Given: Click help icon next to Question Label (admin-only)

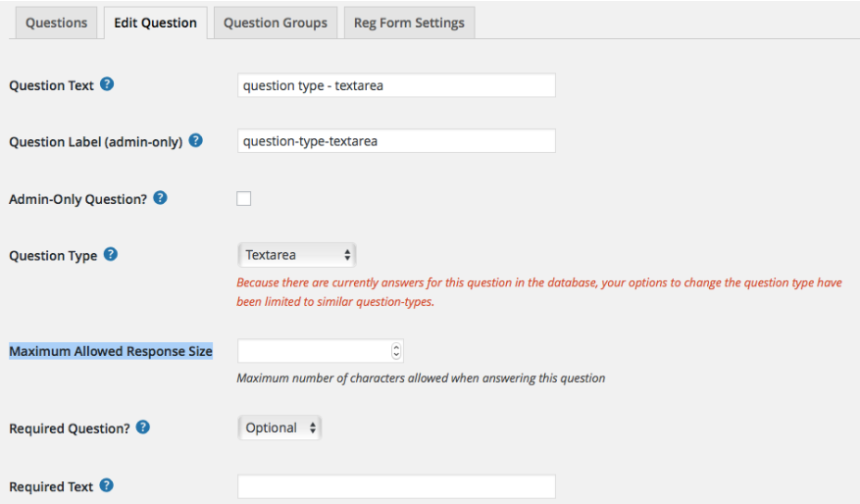Looking at the screenshot, I should click(x=196, y=140).
